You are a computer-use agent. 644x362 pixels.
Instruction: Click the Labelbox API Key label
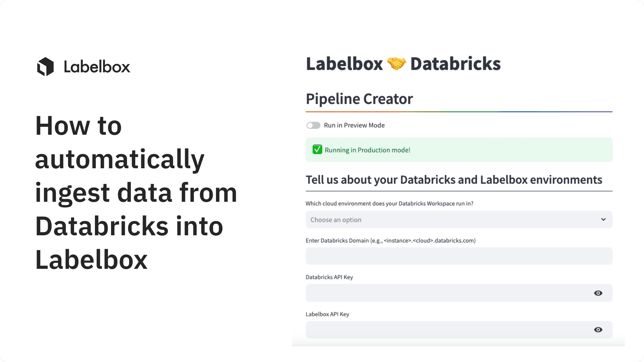coord(327,314)
